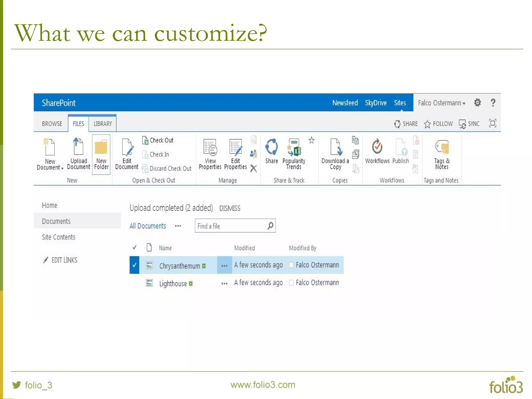Open Newsfeed in top bar
532x399 pixels.
[345, 103]
